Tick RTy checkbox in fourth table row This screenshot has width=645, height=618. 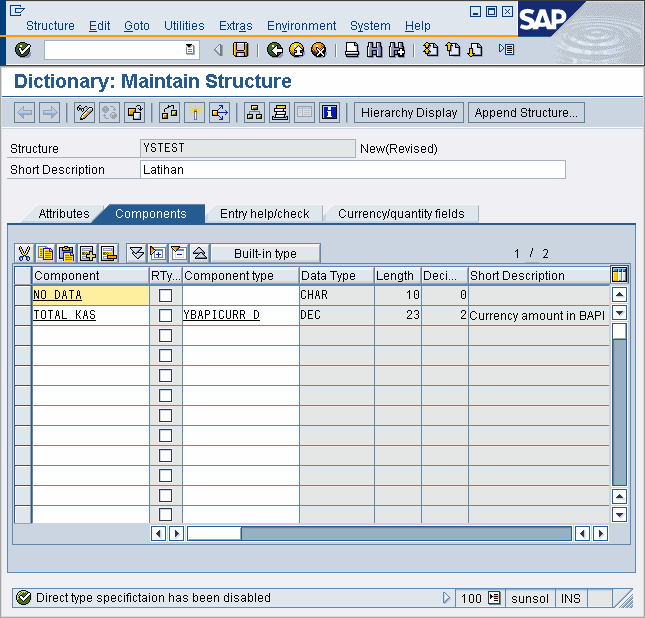(x=165, y=355)
